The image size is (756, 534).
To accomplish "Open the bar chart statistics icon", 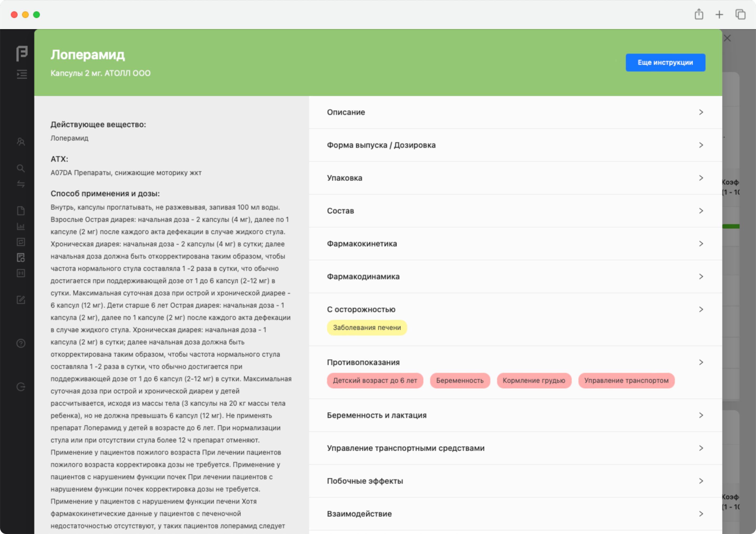I will pyautogui.click(x=21, y=226).
